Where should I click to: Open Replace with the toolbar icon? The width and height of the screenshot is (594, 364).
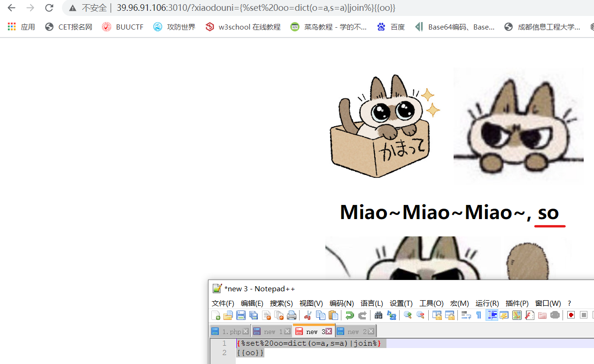point(391,315)
